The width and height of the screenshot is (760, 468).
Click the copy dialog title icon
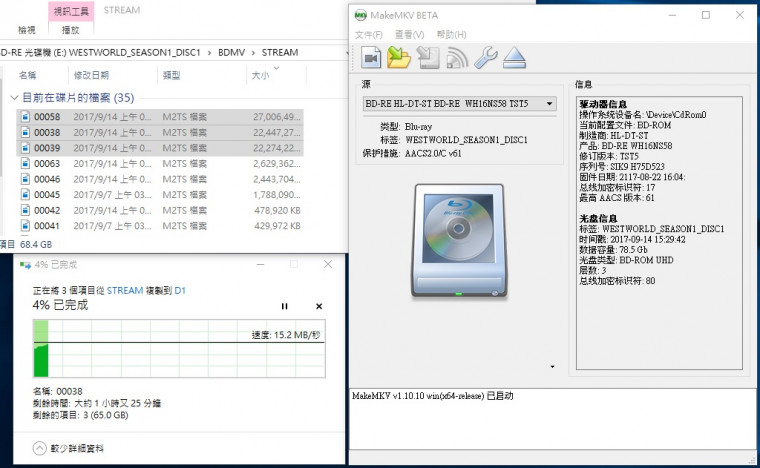(x=26, y=265)
